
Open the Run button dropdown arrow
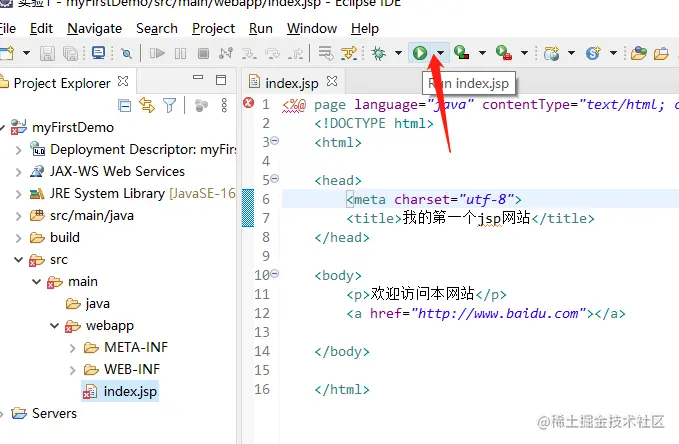(440, 53)
